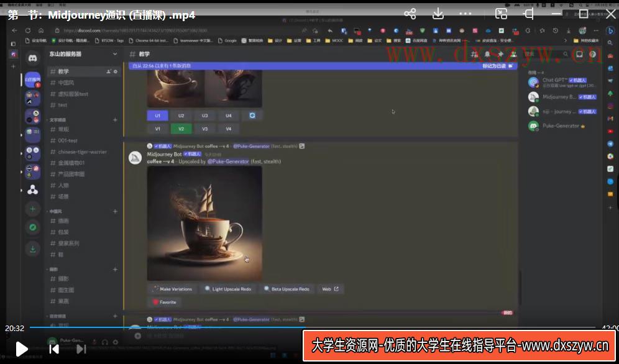Open the Threads icon in channel header
The image size is (619, 364).
point(475,55)
